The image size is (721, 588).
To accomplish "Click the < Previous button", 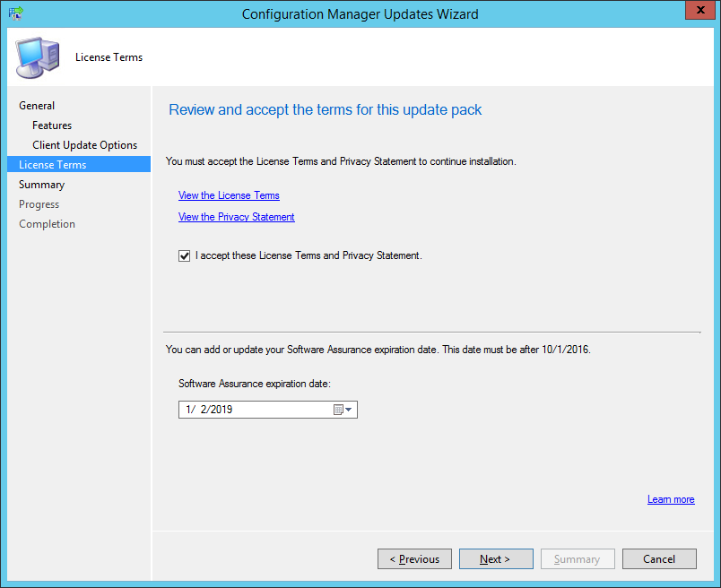I will (x=415, y=559).
